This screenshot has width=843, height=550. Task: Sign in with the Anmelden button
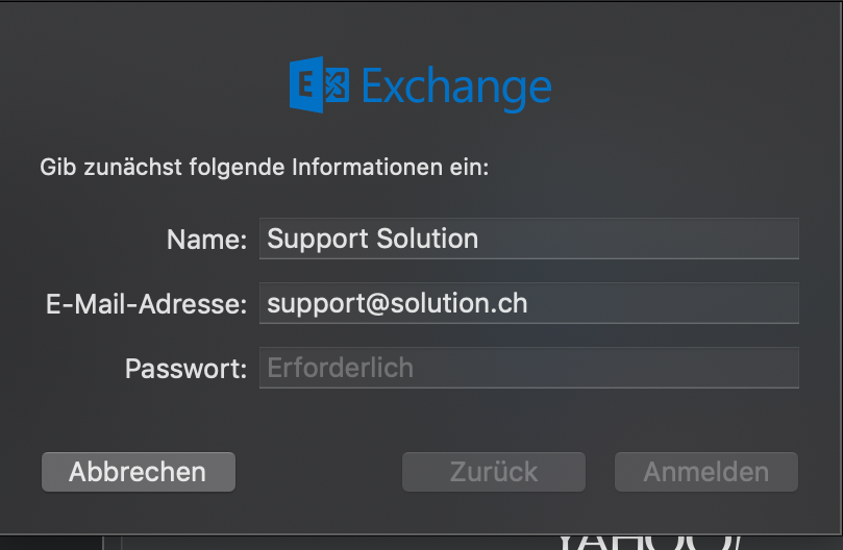point(706,472)
